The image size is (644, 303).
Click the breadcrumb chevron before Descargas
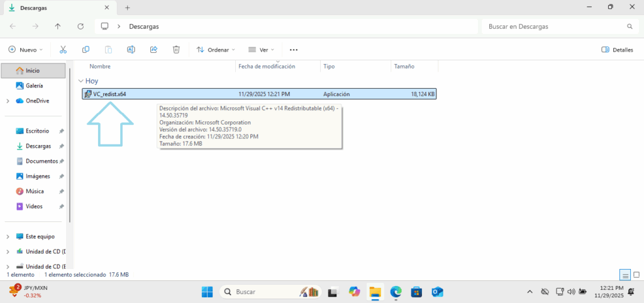(x=119, y=26)
